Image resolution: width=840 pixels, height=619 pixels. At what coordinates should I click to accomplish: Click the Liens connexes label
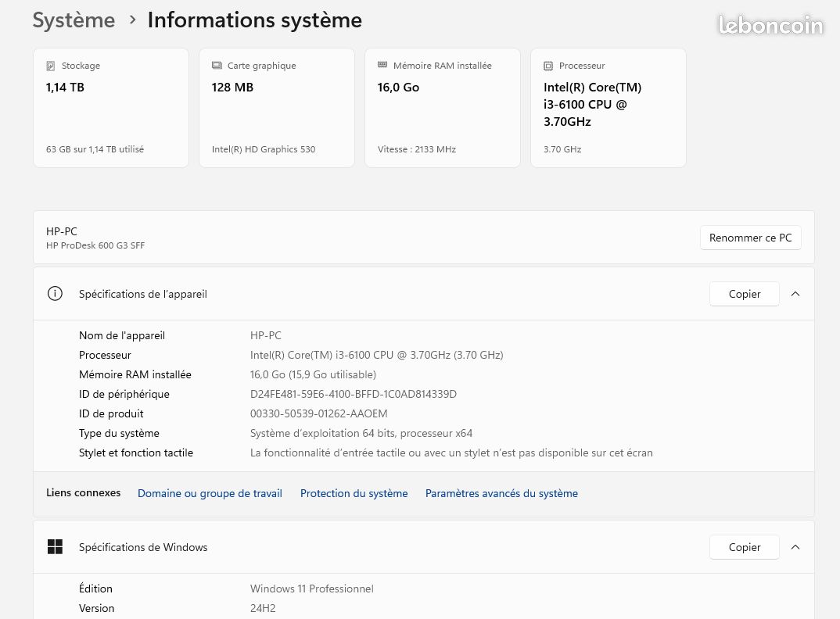pyautogui.click(x=83, y=492)
